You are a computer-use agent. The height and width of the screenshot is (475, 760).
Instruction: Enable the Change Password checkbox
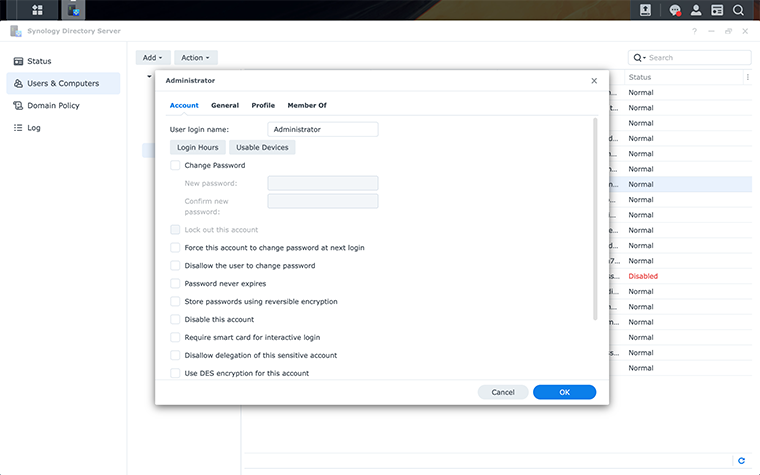tap(176, 166)
